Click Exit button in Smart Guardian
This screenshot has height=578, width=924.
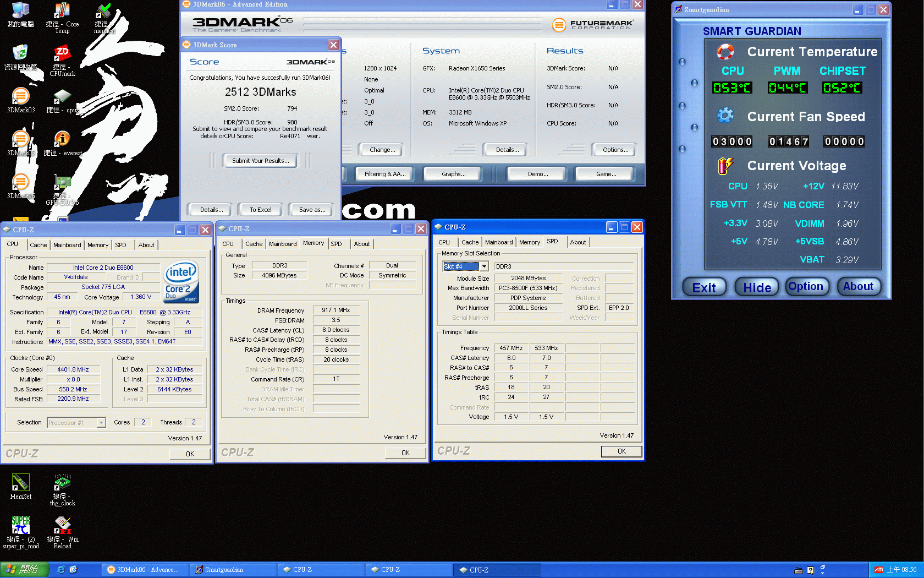(x=704, y=287)
